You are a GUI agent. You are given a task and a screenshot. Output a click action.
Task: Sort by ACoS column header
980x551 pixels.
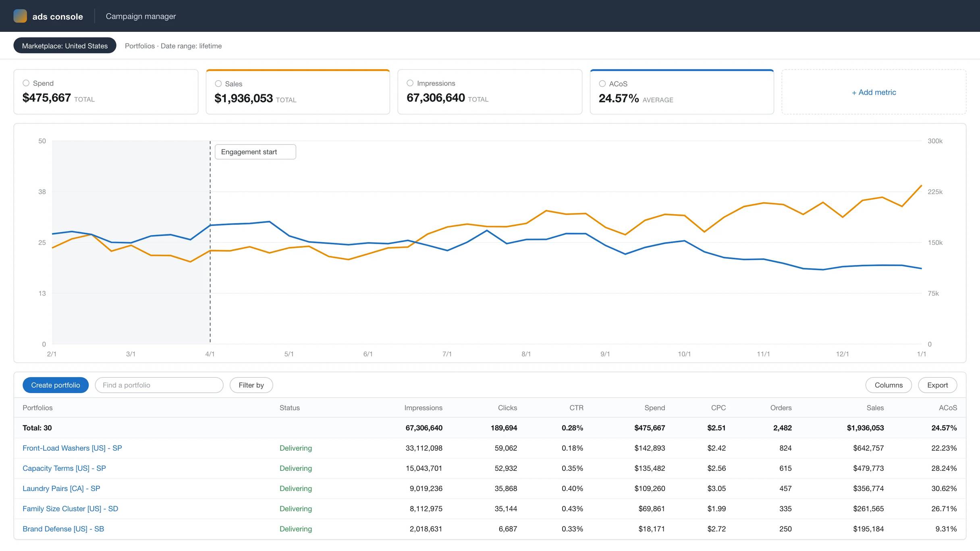point(948,408)
